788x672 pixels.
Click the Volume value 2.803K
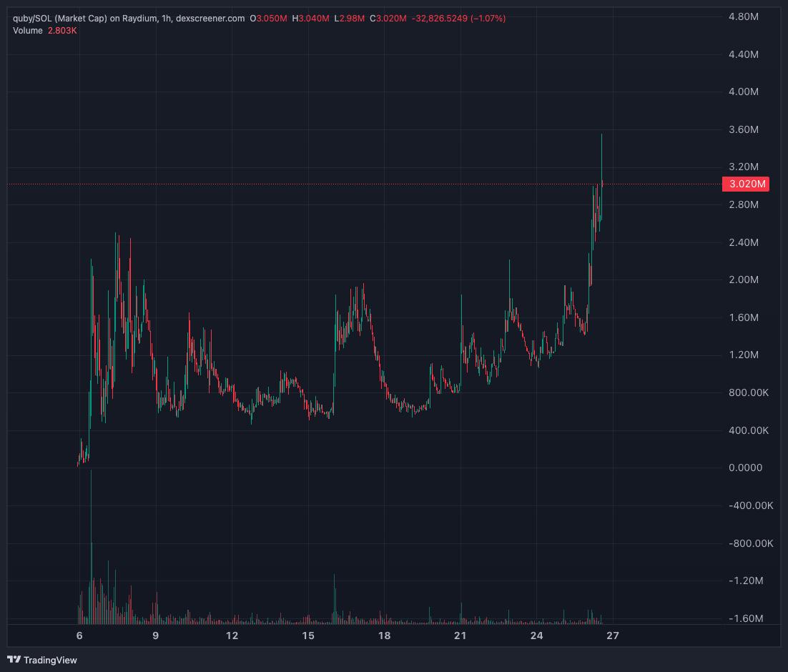point(62,31)
